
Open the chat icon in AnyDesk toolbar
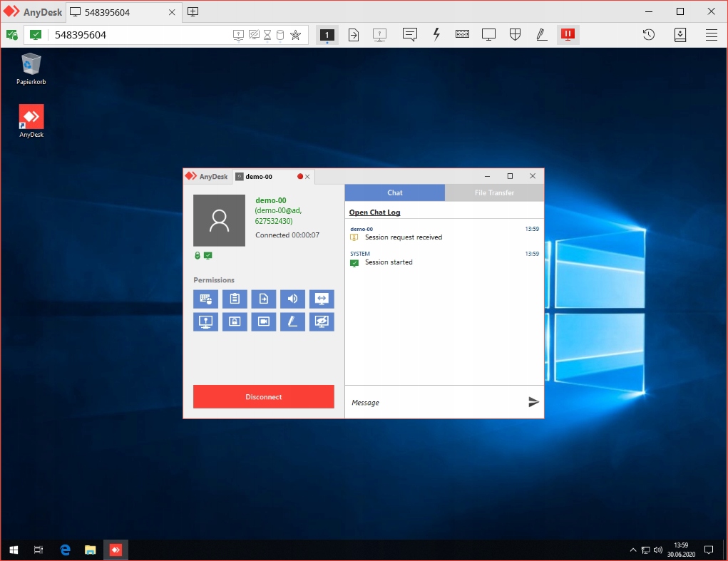tap(409, 34)
